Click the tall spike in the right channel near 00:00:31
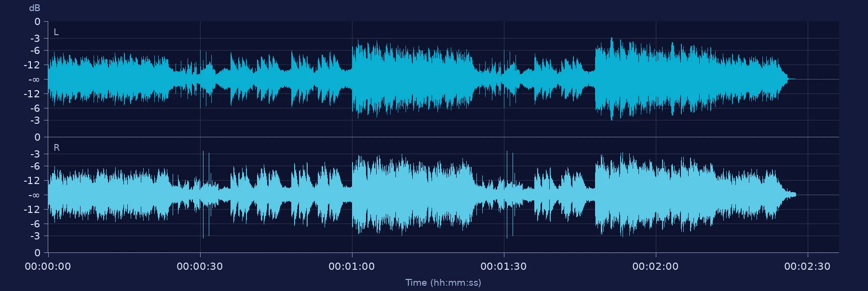 pos(203,195)
